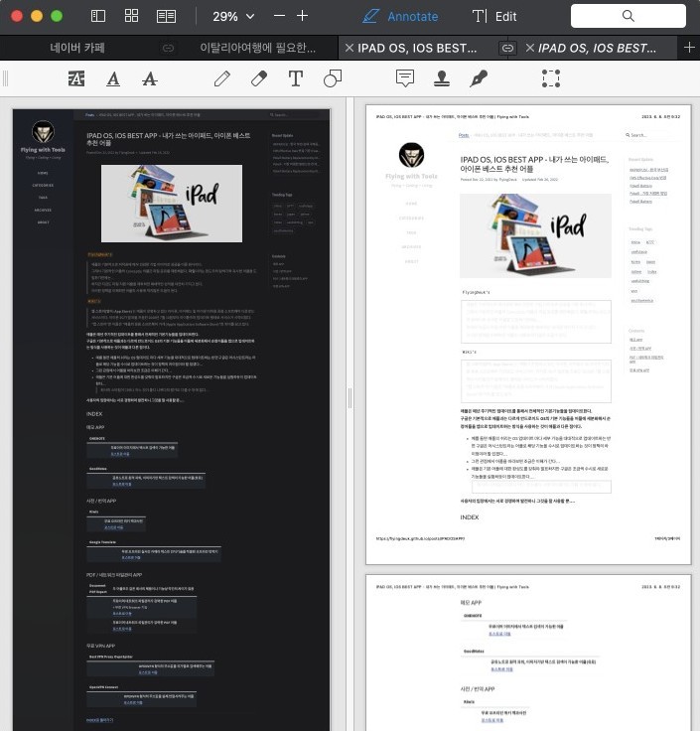
Task: Click the footer URL on first white page
Action: click(420, 538)
